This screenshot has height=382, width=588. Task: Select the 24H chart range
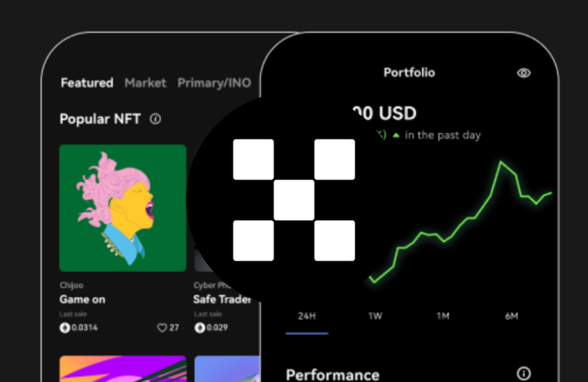307,316
